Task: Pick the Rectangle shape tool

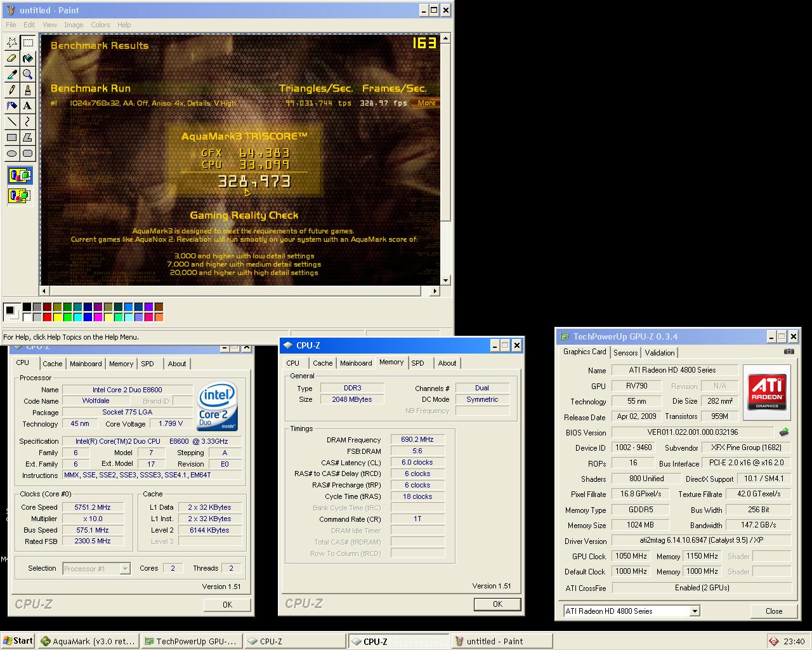Action: tap(12, 138)
